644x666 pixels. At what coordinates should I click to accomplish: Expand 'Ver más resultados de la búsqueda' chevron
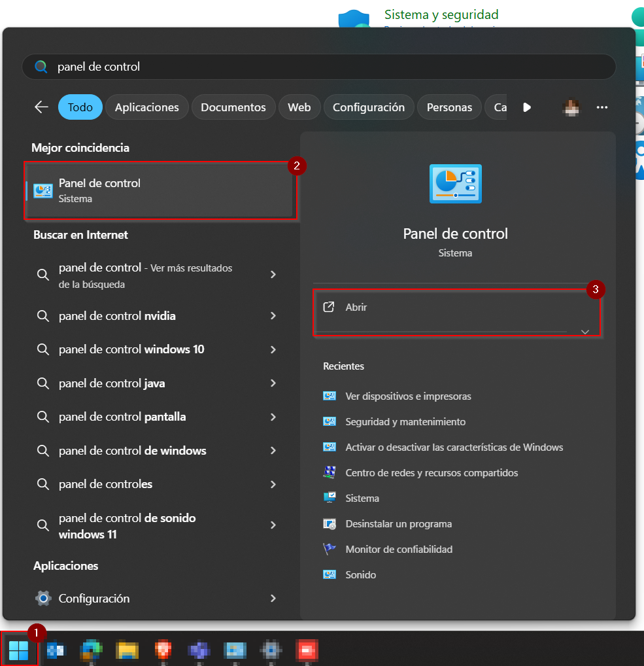273,275
